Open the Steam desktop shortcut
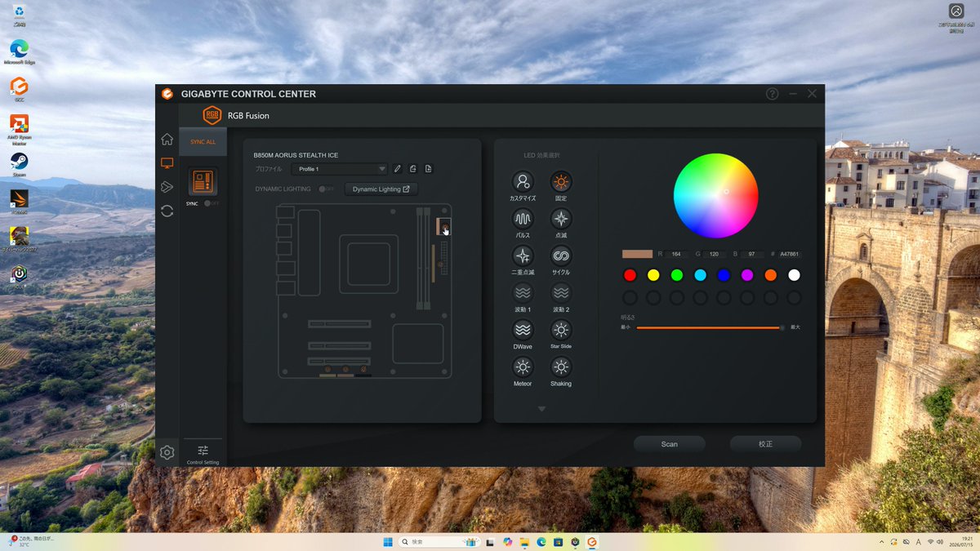This screenshot has width=980, height=551. [x=20, y=164]
